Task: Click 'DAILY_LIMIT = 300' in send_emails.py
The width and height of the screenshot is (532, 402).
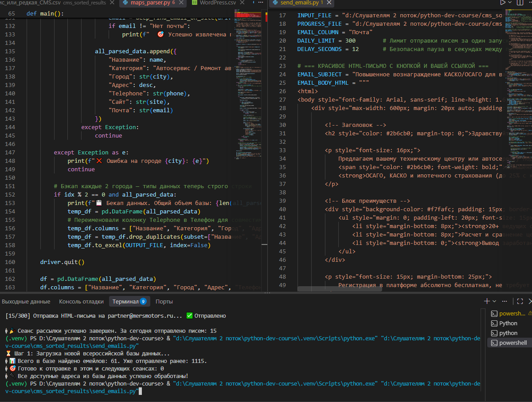Action: click(x=326, y=40)
